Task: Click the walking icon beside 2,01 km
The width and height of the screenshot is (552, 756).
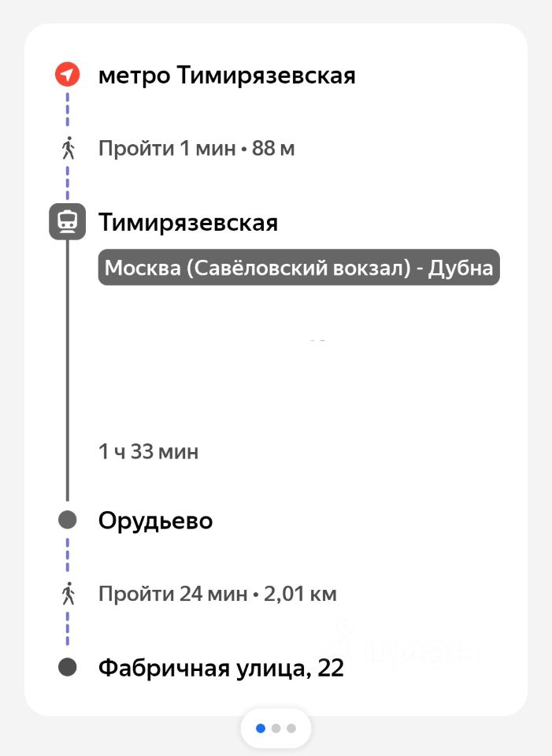Action: pyautogui.click(x=68, y=593)
